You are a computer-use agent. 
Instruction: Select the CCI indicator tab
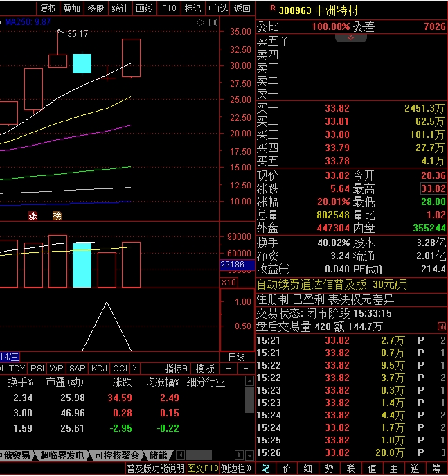pyautogui.click(x=120, y=369)
